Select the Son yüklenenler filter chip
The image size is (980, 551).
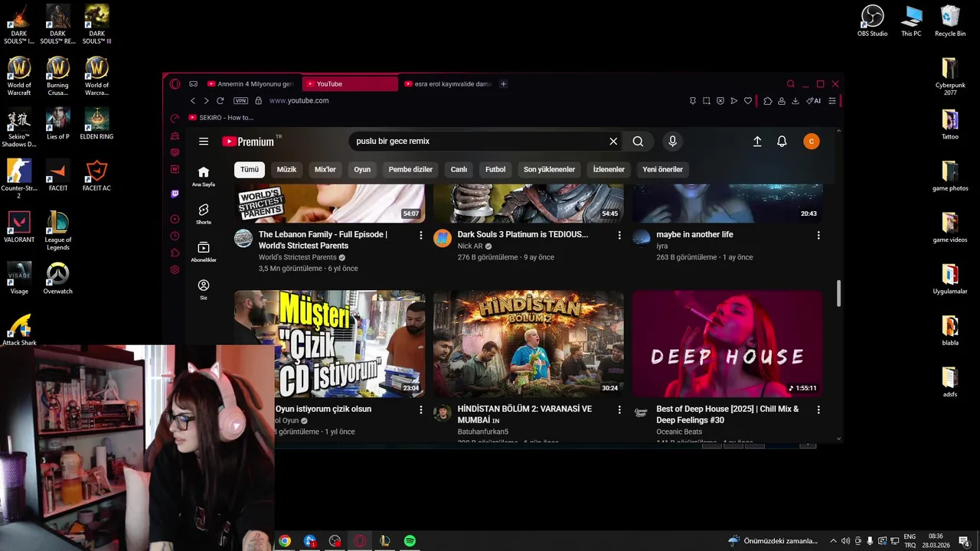(x=549, y=169)
